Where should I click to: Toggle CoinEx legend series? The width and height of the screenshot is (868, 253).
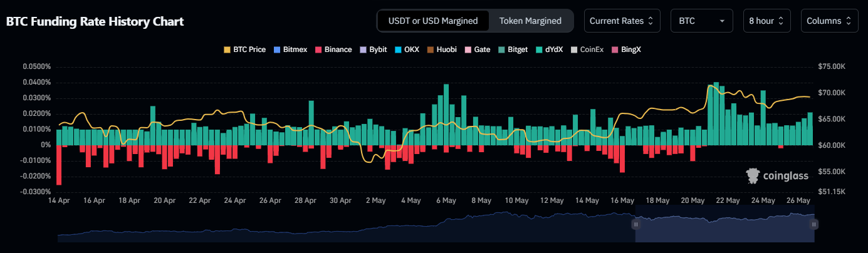tap(587, 49)
